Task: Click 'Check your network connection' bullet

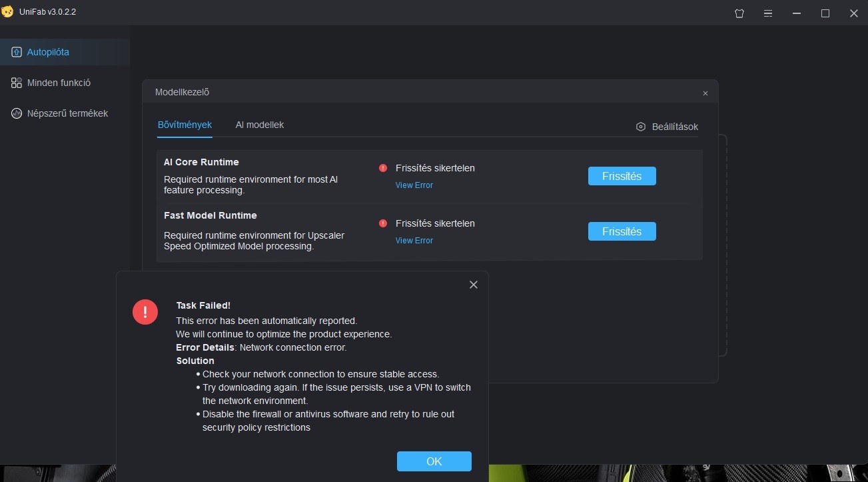Action: (x=320, y=374)
